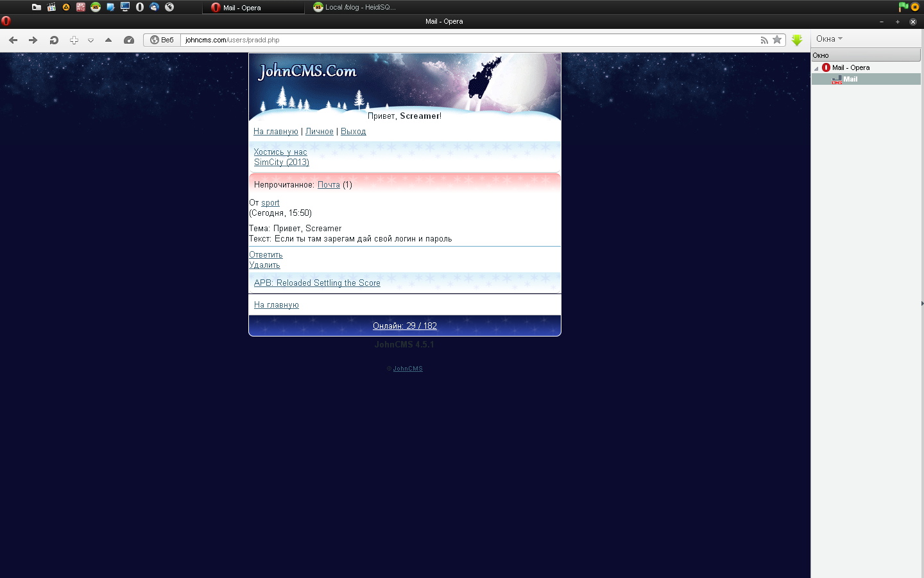Click the Forward navigation arrow
Image resolution: width=924 pixels, height=578 pixels.
pyautogui.click(x=33, y=40)
